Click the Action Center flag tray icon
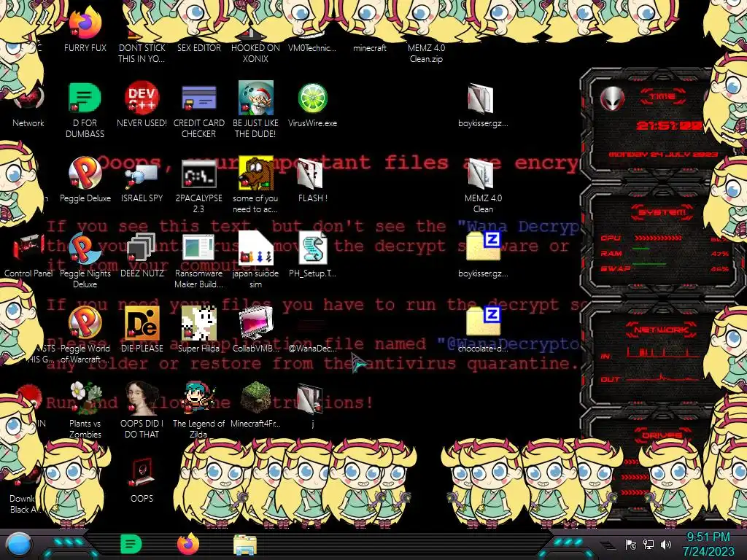The image size is (747, 560). click(631, 544)
